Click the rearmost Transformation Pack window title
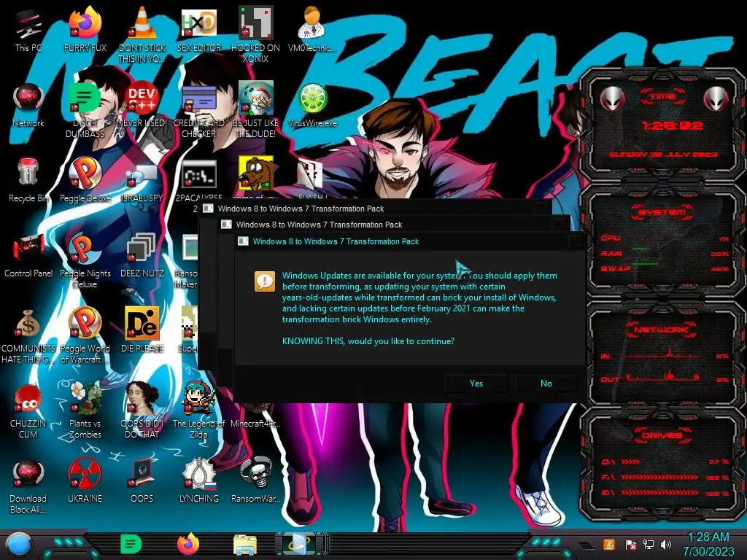 301,209
